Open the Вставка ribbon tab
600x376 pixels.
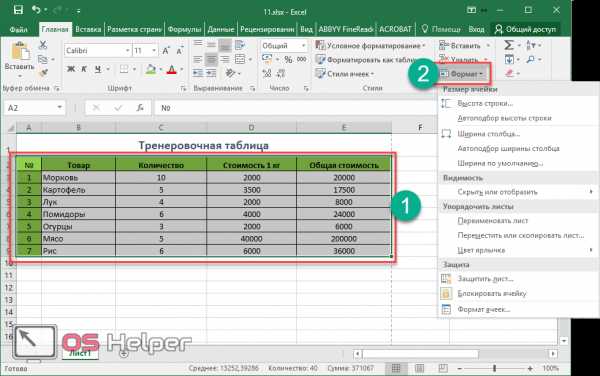click(88, 29)
